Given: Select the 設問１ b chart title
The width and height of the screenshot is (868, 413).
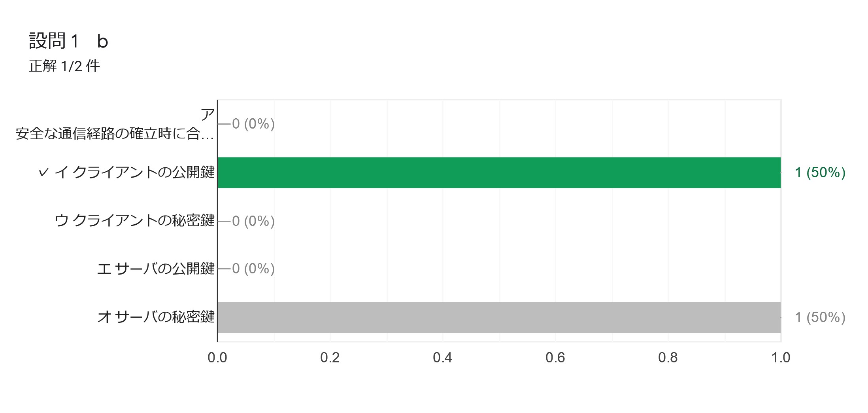Looking at the screenshot, I should click(69, 41).
